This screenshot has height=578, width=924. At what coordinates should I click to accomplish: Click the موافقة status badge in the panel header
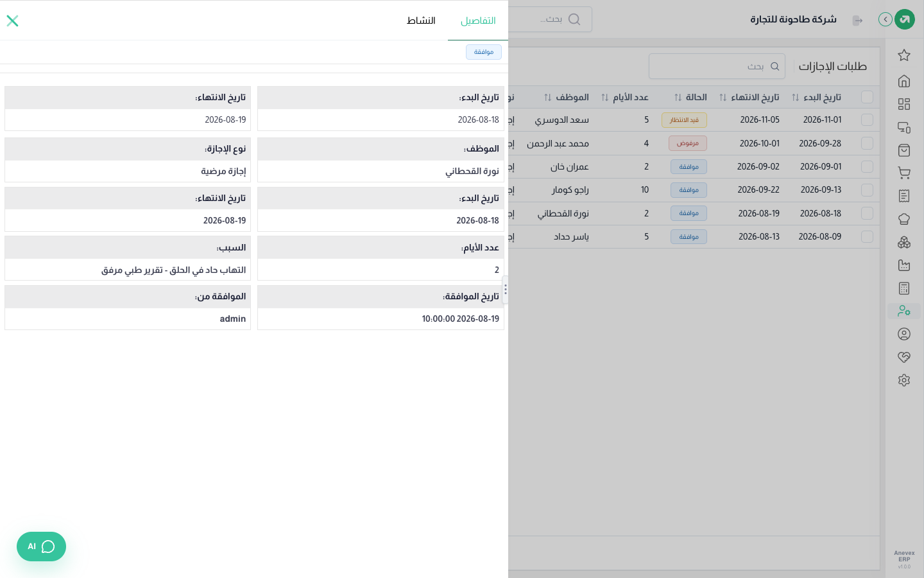[x=484, y=52]
